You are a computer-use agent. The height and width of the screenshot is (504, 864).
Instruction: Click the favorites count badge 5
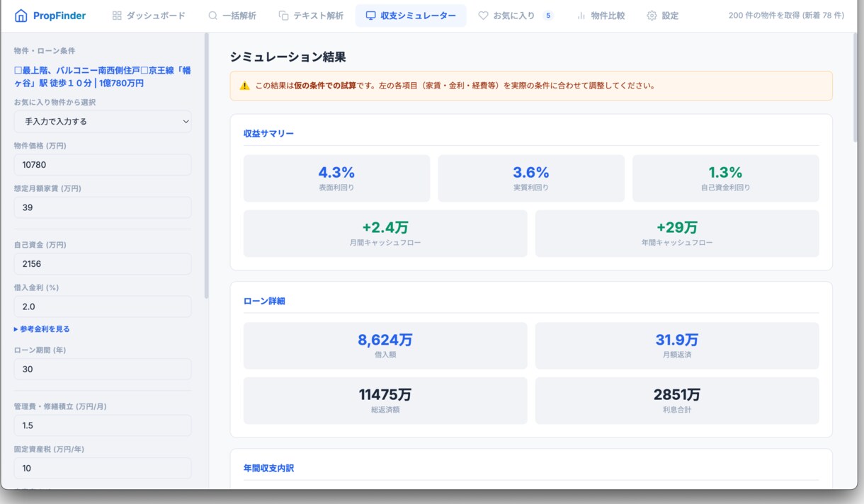point(547,16)
